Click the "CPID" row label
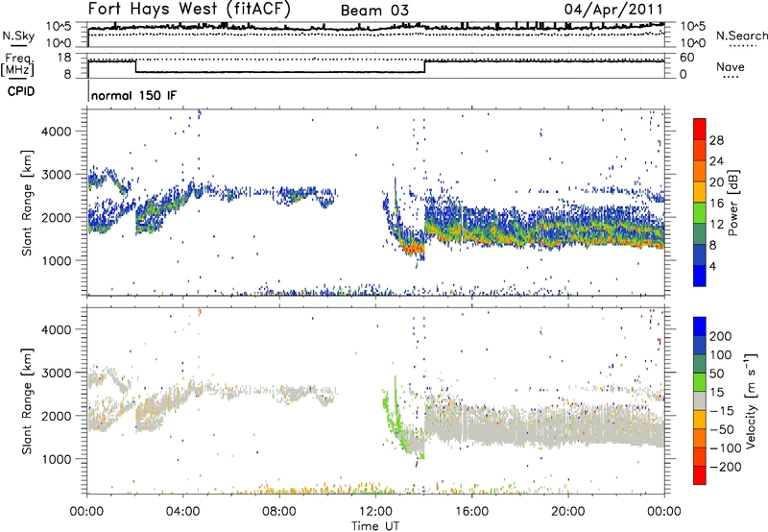 click(21, 91)
